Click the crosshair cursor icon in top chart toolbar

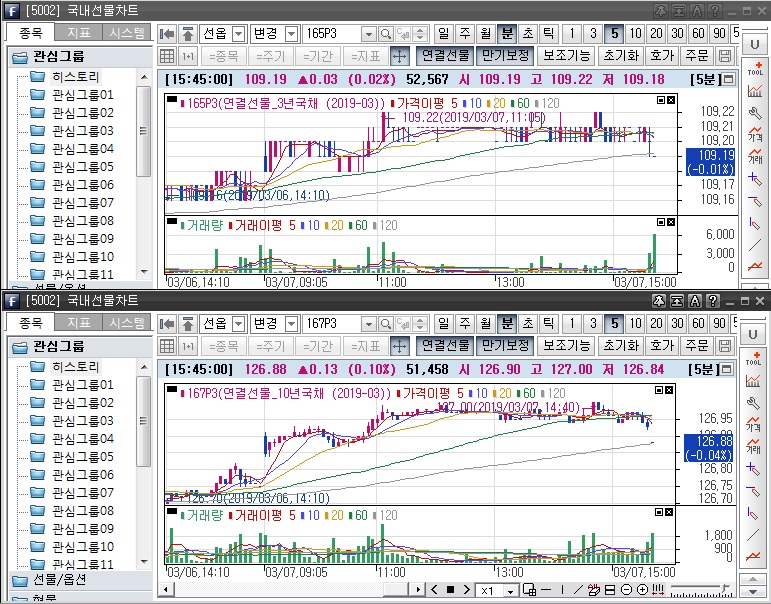coord(399,55)
